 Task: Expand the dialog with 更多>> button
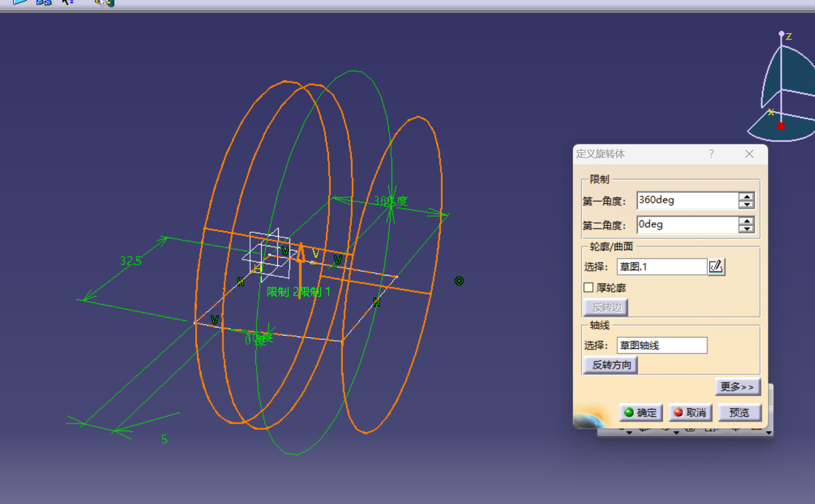point(737,387)
